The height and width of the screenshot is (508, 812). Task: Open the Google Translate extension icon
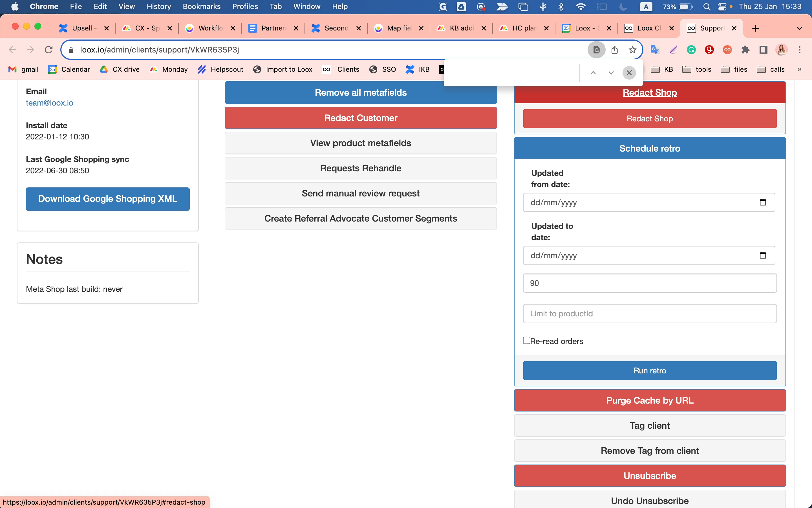tap(655, 50)
